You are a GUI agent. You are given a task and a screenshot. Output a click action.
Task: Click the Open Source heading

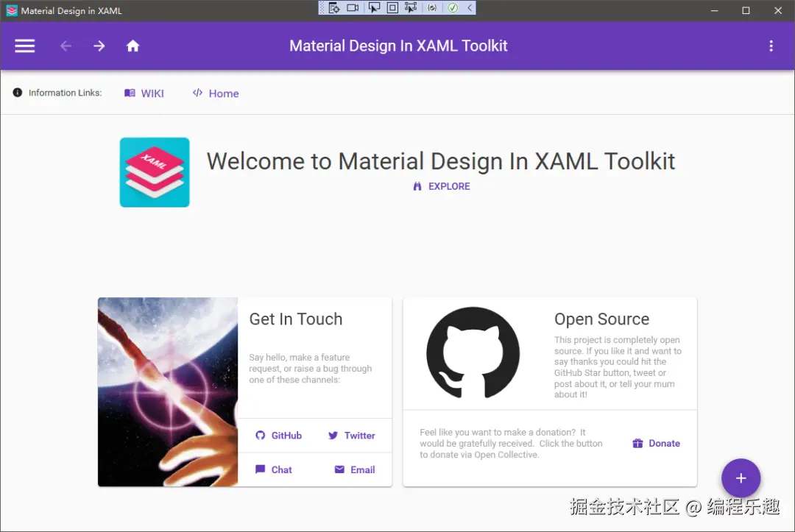pos(602,319)
